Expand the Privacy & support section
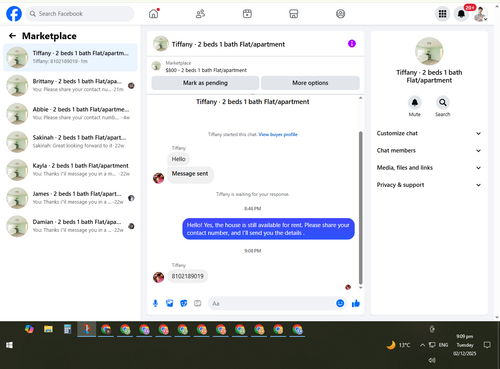This screenshot has width=500, height=369. pos(429,185)
